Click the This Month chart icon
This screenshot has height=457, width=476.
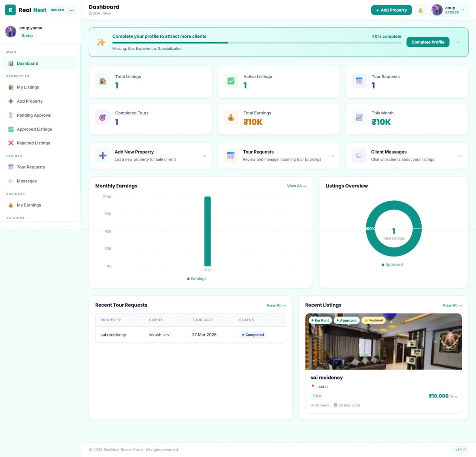click(359, 117)
